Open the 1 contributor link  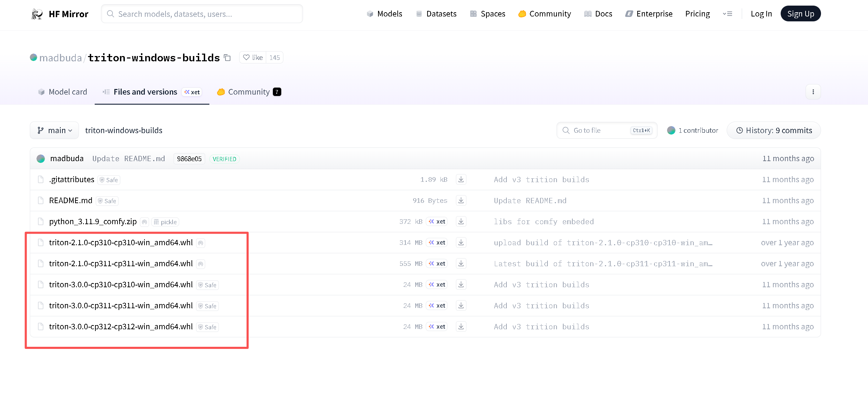(693, 130)
